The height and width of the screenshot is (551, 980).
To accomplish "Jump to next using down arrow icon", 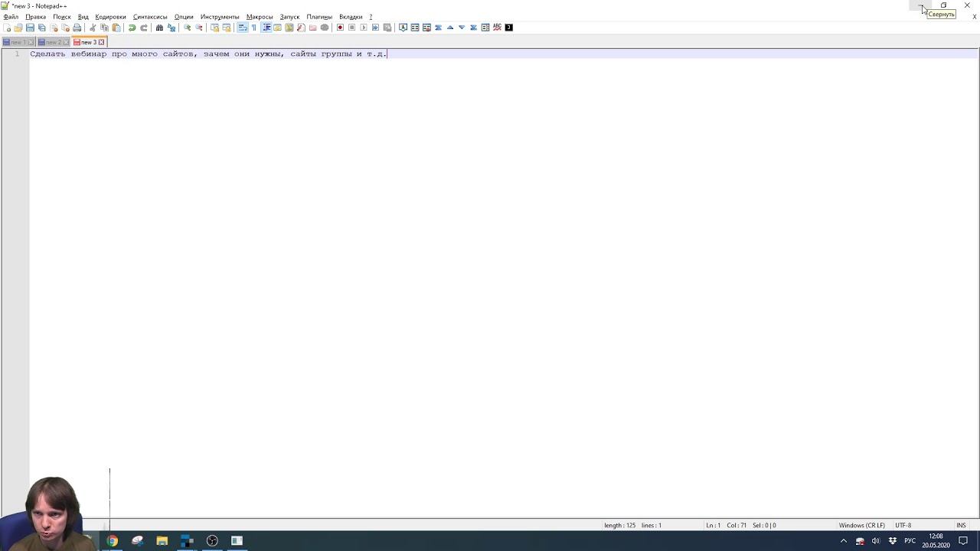I will point(462,28).
